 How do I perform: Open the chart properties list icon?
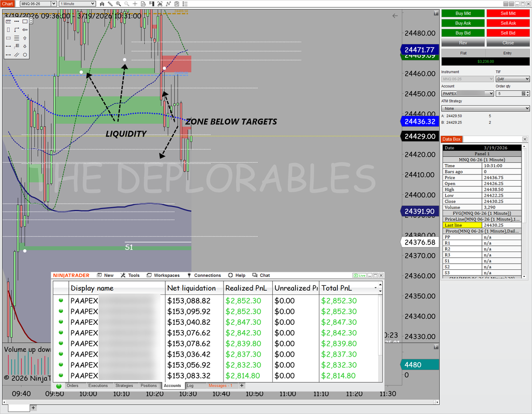tap(185, 4)
